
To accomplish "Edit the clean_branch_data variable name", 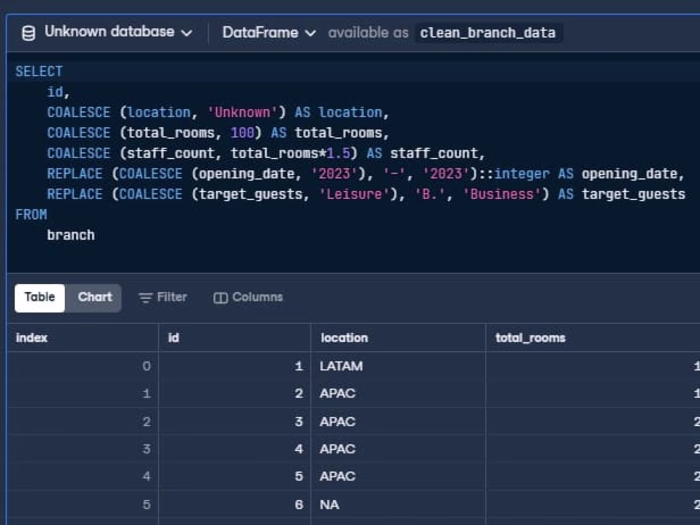I will (488, 33).
